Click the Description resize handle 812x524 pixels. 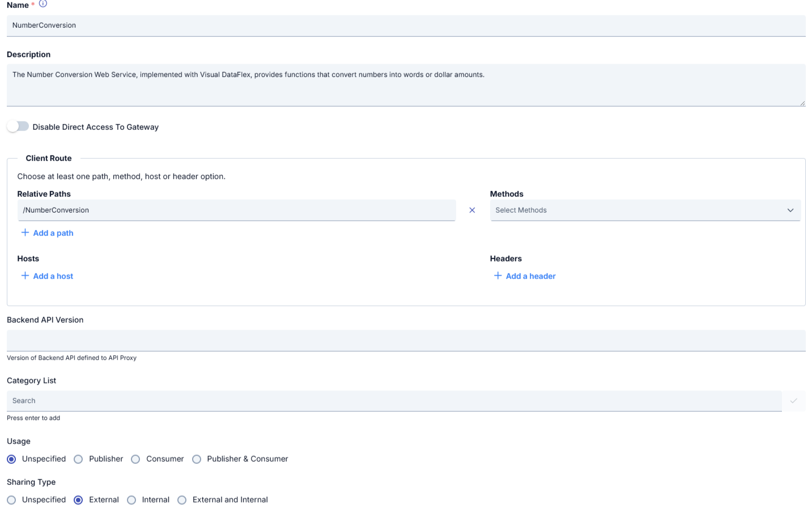coord(802,103)
